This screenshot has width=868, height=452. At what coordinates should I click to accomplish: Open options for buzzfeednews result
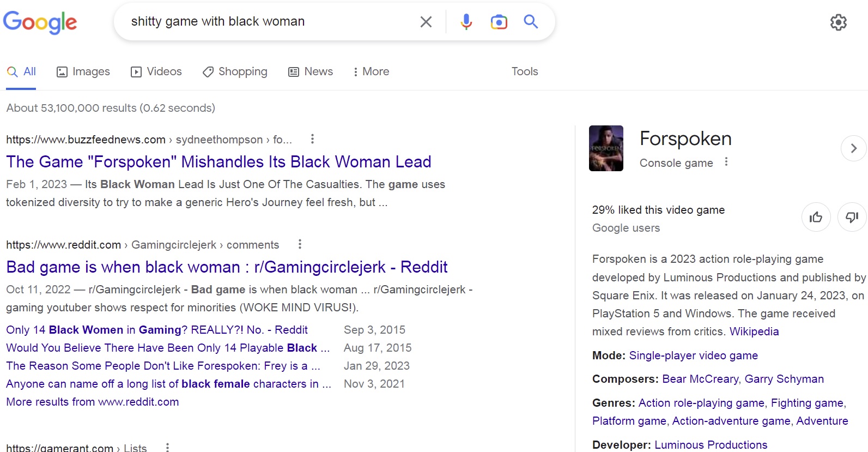[312, 139]
